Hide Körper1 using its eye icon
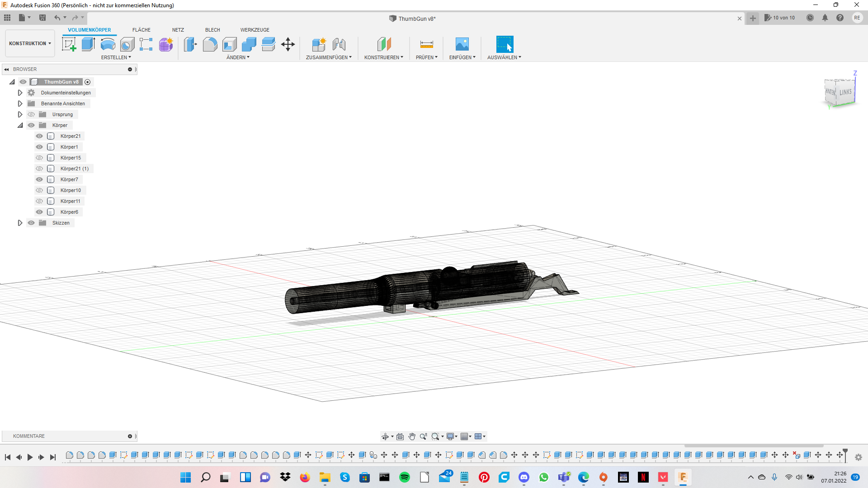Screen dimensions: 868x488 click(39, 147)
